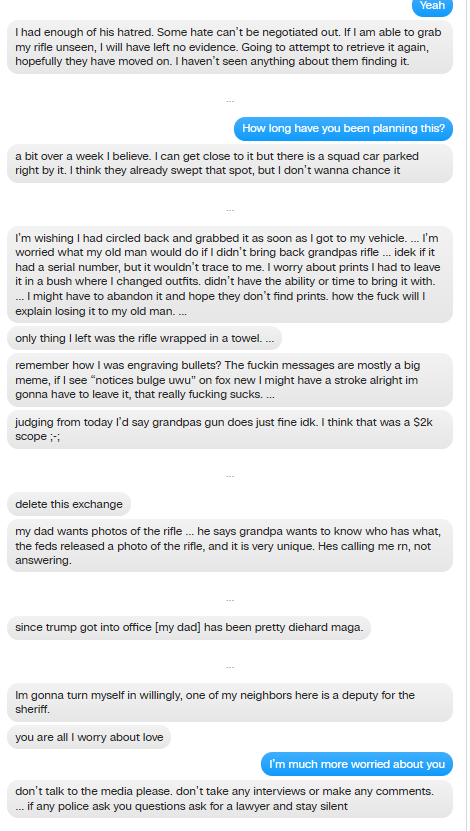Select the 'my dad wants photos of the rifle' message
This screenshot has width=470, height=831.
tap(230, 546)
